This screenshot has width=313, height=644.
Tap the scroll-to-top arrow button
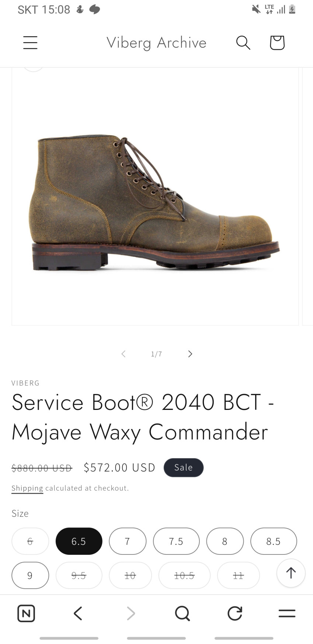291,573
